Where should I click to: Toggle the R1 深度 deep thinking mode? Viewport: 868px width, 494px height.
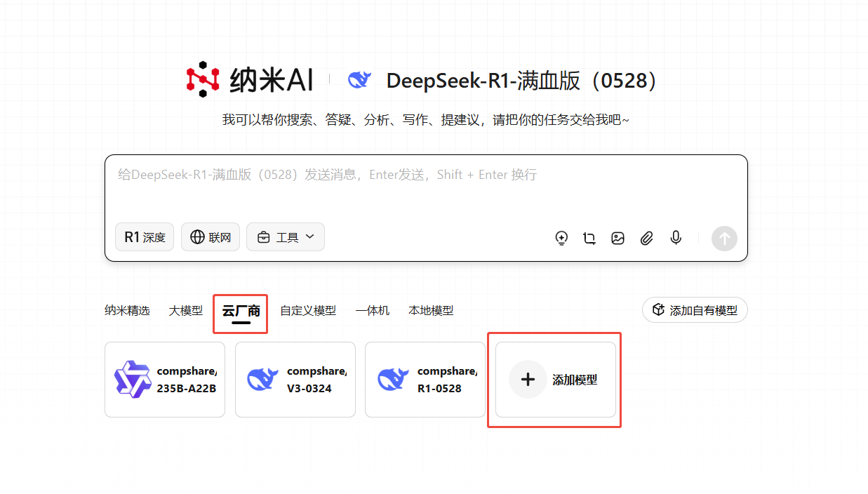tap(145, 237)
